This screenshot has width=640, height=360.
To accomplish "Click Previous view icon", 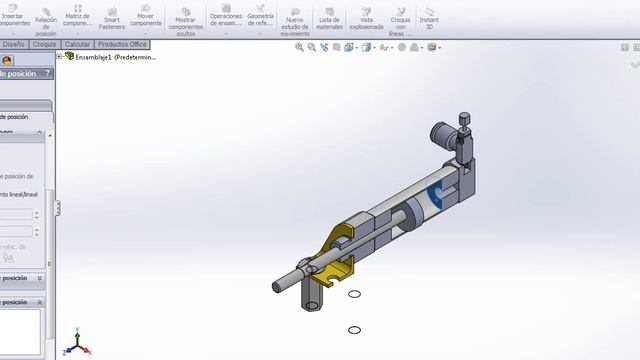I will click(x=324, y=47).
